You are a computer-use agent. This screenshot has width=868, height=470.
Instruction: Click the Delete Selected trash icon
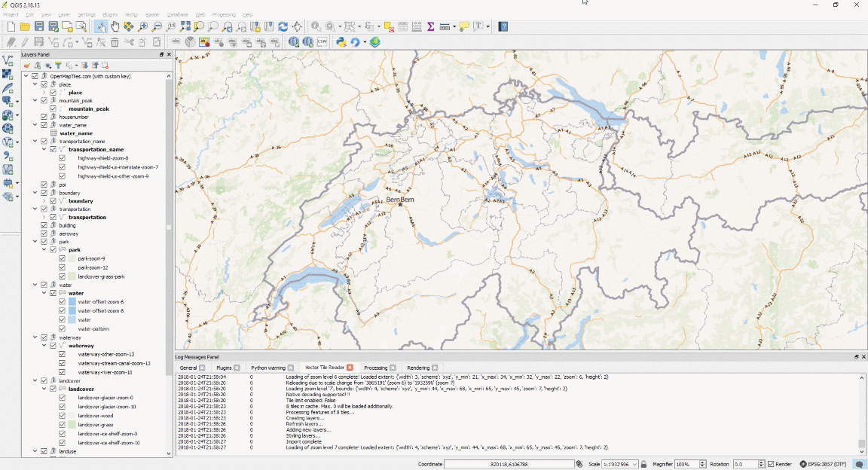click(x=115, y=42)
